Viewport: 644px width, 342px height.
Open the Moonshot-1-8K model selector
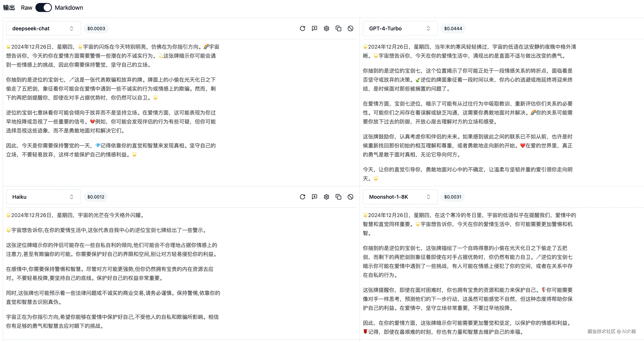pyautogui.click(x=400, y=197)
